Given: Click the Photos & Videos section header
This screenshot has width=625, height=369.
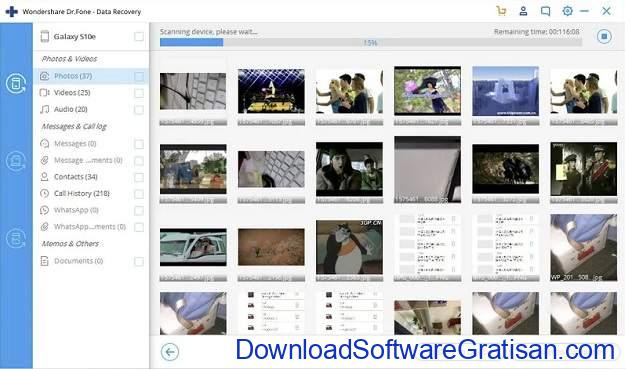Looking at the screenshot, I should (69, 59).
